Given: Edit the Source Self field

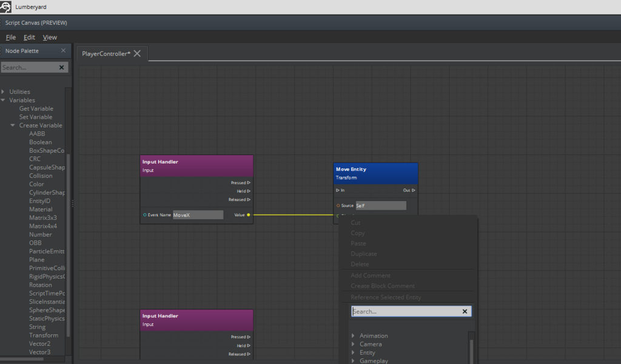Looking at the screenshot, I should (381, 205).
